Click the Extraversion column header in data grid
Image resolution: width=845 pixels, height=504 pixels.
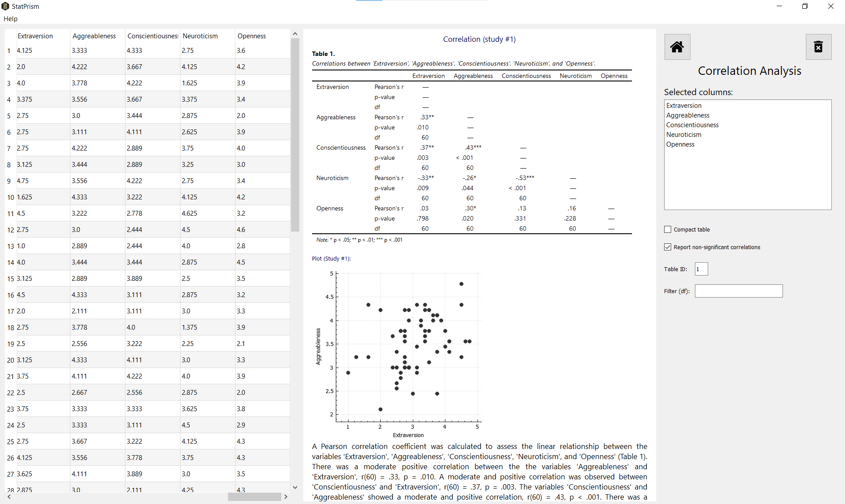[x=43, y=36]
